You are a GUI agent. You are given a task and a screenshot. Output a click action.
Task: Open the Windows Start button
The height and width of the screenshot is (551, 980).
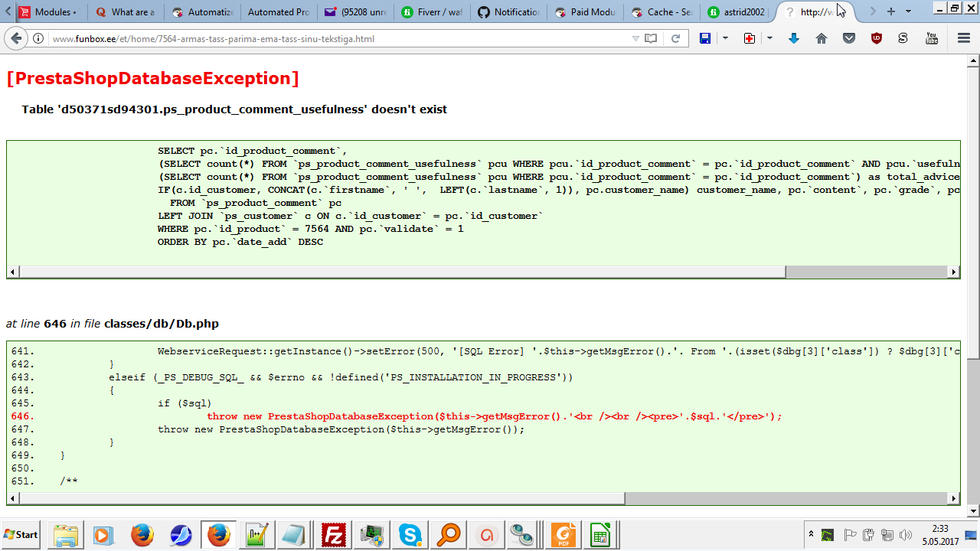point(21,534)
